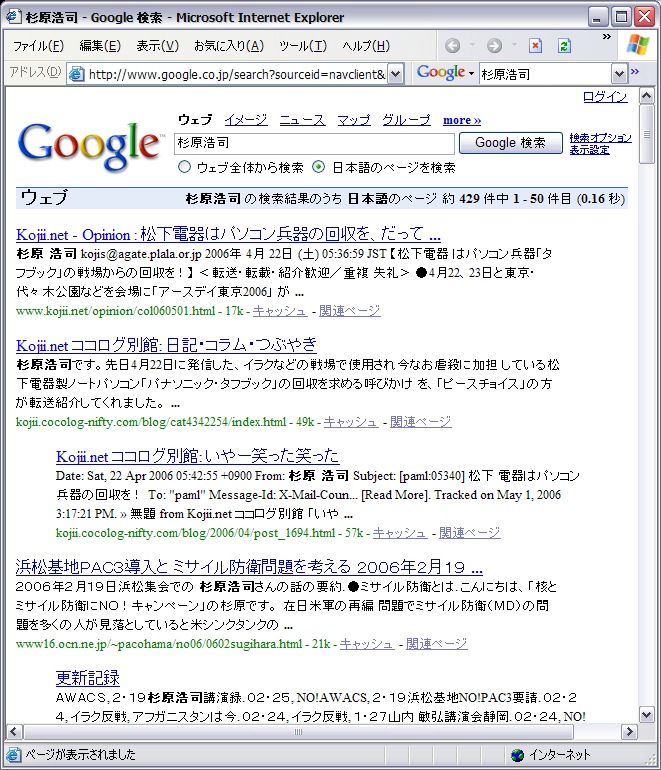Click the more » link
This screenshot has width=661, height=770.
pos(462,120)
